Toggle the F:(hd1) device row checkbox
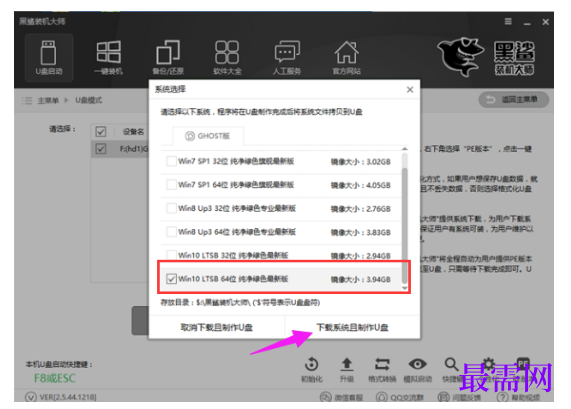This screenshot has width=571, height=409. [x=101, y=149]
